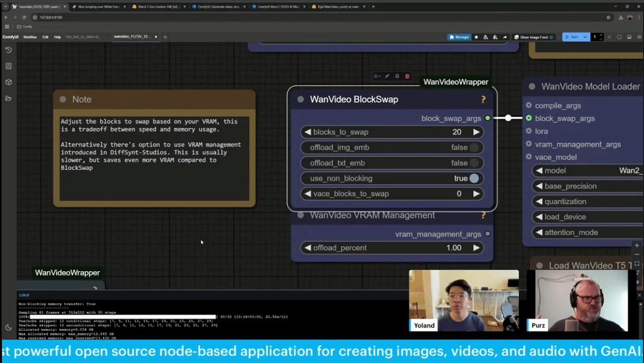Open the Workflow menu
The image size is (644, 363).
click(30, 37)
